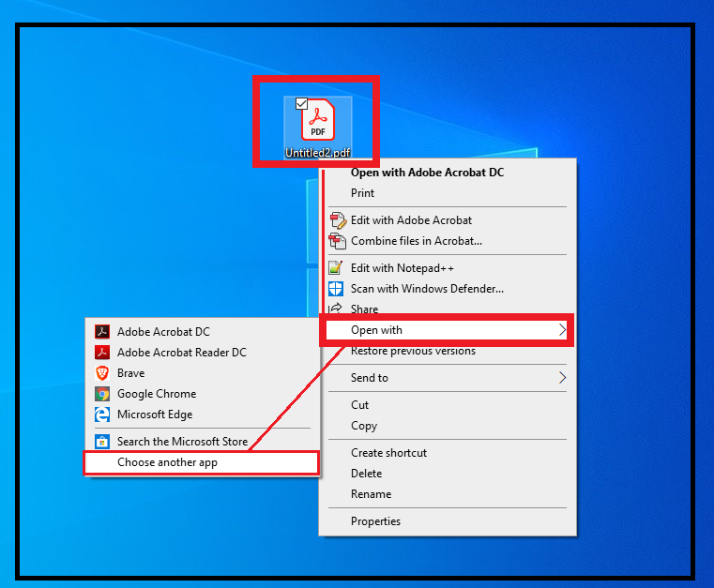Click the Windows Defender shield icon
Screen dimensions: 714x588
click(336, 289)
